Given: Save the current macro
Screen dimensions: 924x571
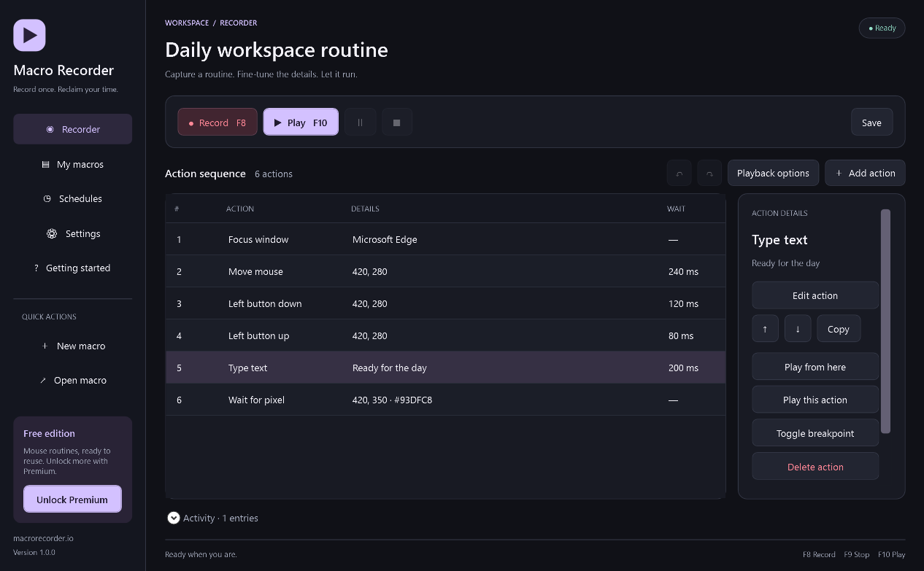Looking at the screenshot, I should pos(871,123).
